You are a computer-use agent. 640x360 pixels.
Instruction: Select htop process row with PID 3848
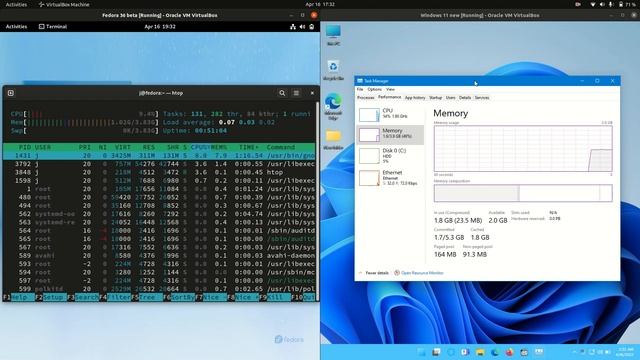pyautogui.click(x=159, y=172)
